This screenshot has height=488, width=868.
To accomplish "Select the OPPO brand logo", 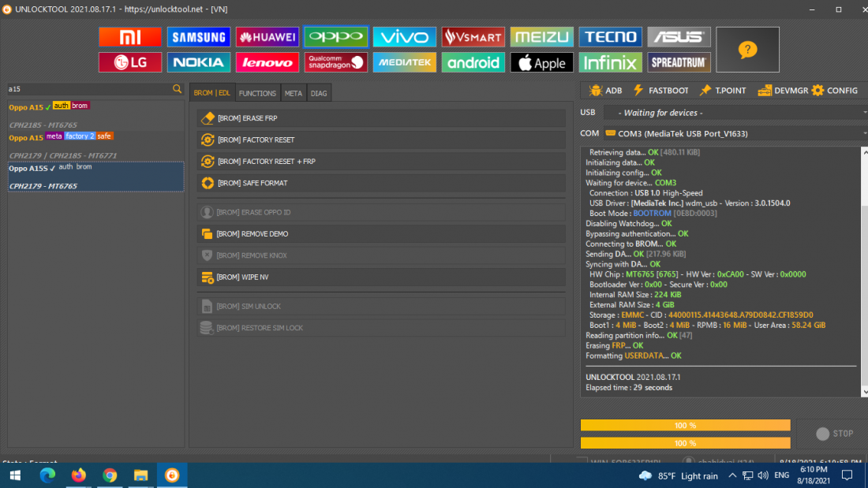I will pyautogui.click(x=336, y=37).
